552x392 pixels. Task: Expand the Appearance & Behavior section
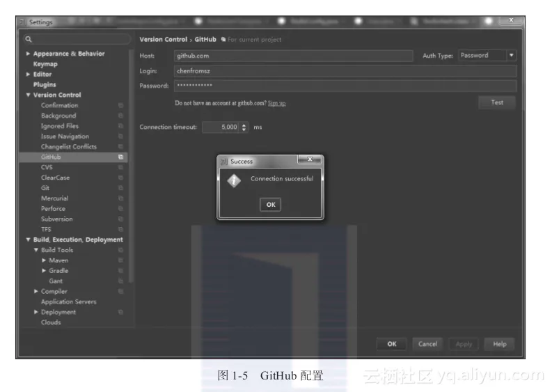pyautogui.click(x=28, y=54)
